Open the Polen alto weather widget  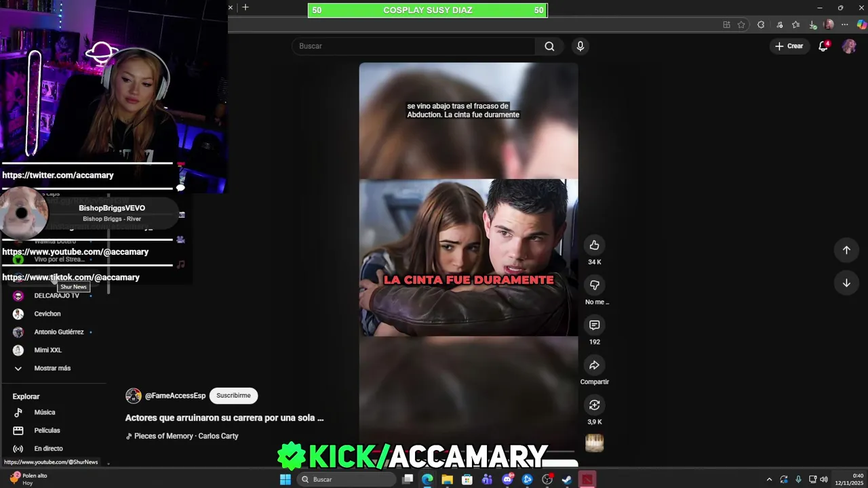pos(28,479)
